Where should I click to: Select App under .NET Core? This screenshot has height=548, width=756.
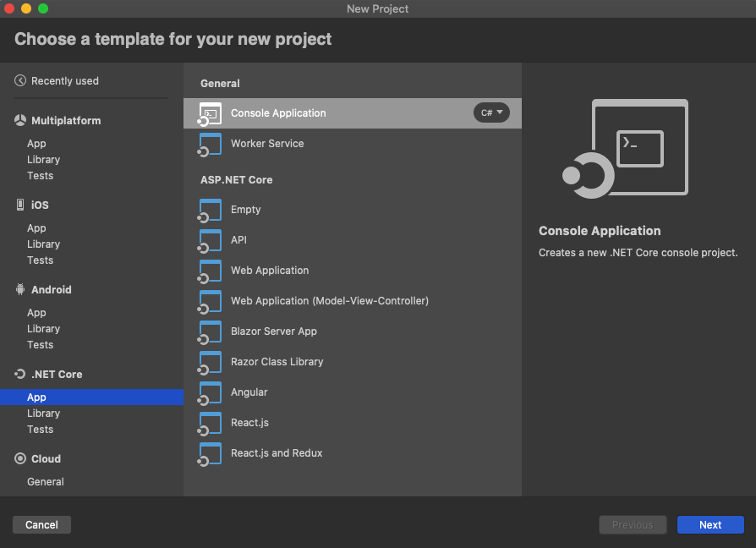91,397
